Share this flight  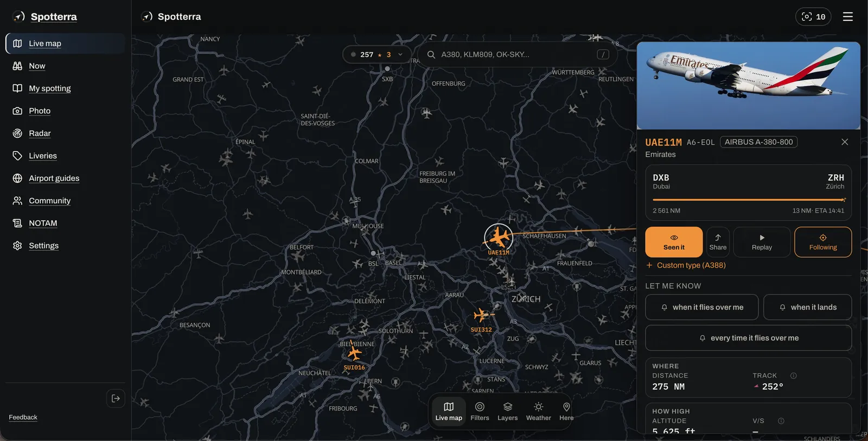click(718, 242)
